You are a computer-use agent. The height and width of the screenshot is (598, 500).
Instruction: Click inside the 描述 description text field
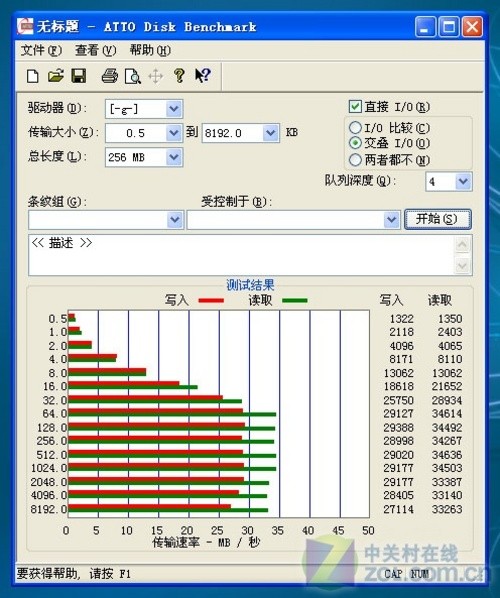[x=241, y=255]
